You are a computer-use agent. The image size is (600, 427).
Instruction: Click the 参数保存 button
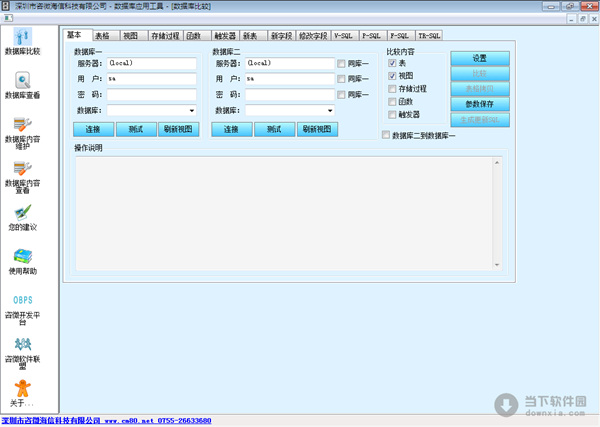coord(480,104)
